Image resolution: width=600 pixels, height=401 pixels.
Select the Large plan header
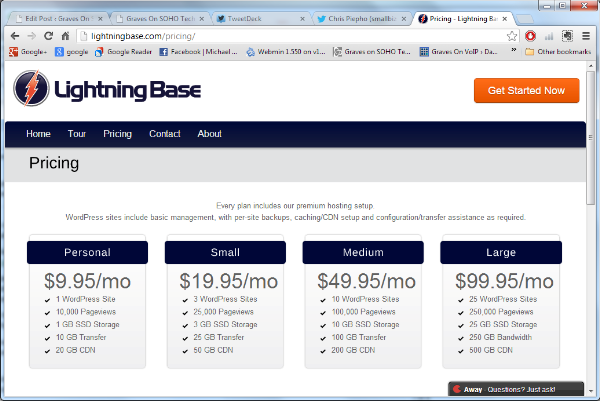501,252
